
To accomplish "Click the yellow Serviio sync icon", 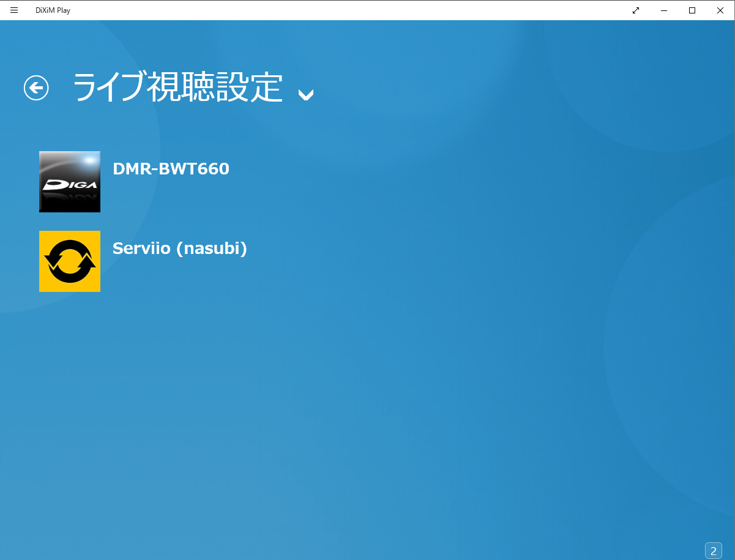I will coord(70,261).
